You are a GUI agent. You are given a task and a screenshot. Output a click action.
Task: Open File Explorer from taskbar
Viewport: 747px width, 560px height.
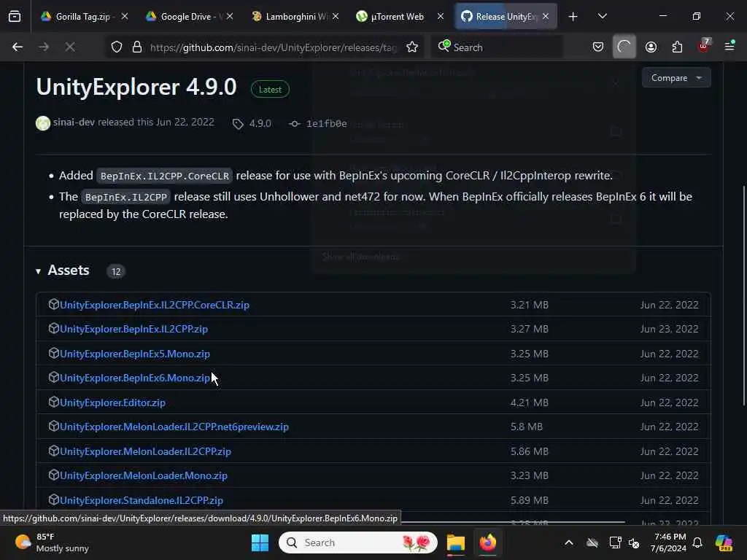pyautogui.click(x=455, y=542)
